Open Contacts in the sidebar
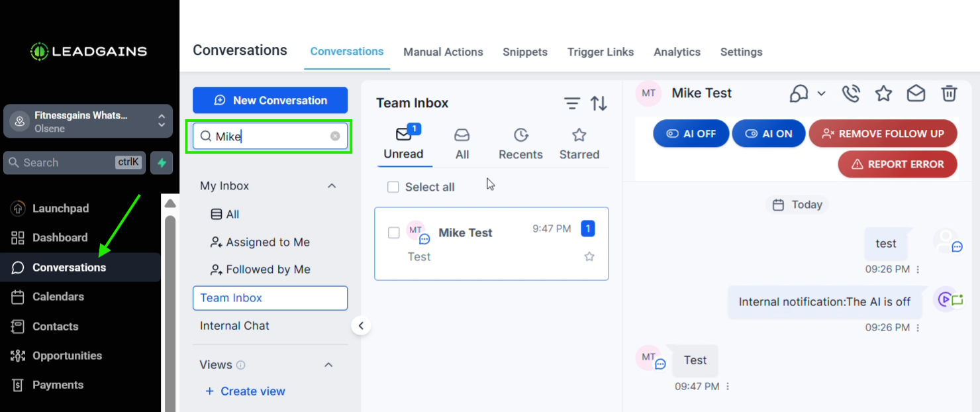The image size is (980, 412). 45,327
